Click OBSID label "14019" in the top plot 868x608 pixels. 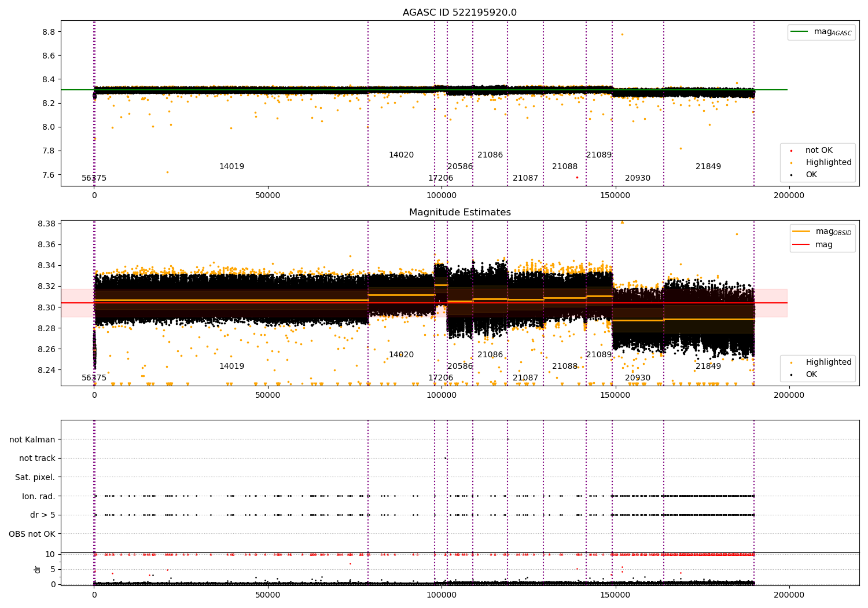click(231, 167)
